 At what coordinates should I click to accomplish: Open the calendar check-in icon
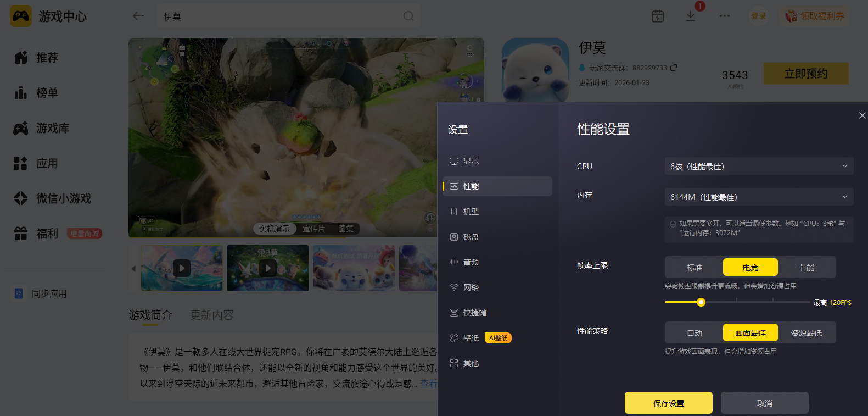tap(658, 16)
